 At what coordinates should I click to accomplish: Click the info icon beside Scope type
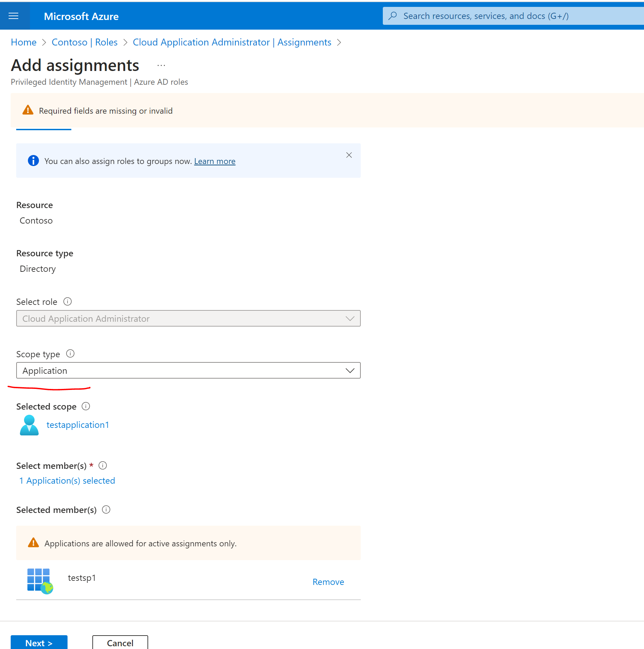70,354
